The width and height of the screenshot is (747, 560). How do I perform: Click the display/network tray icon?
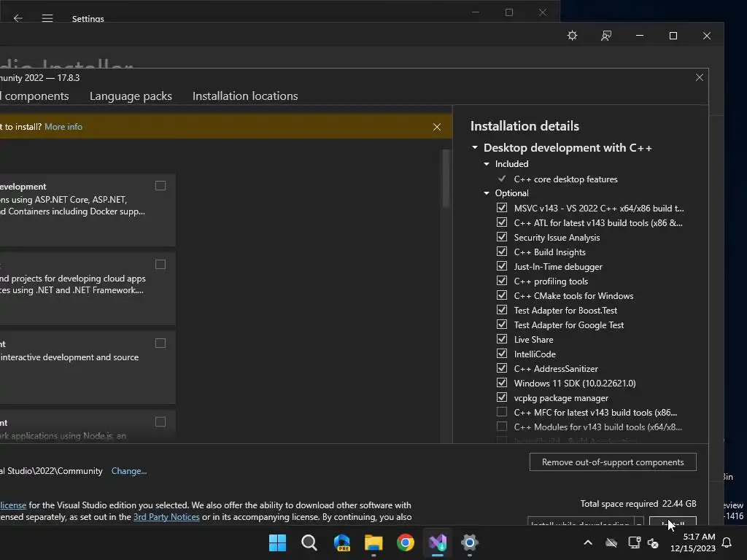coord(634,542)
